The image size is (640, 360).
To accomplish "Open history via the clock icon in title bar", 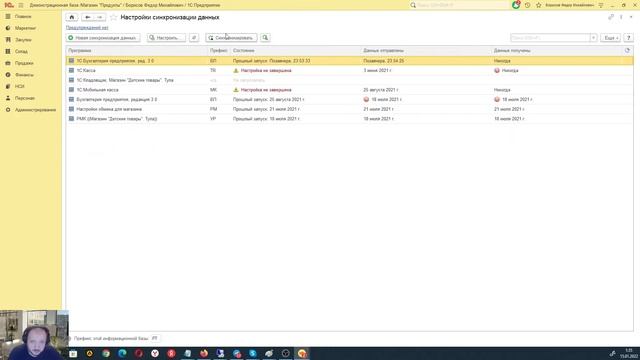I will point(527,5).
